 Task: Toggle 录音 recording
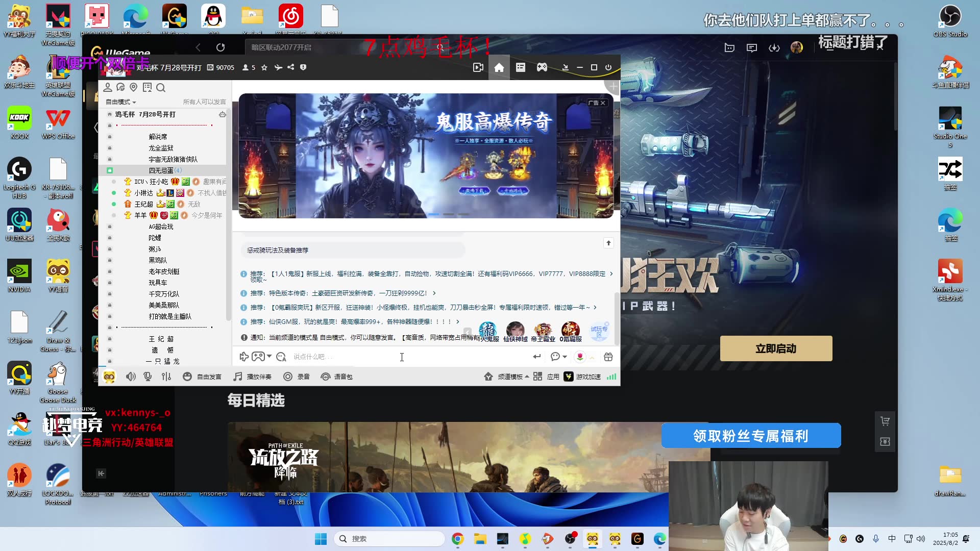coord(297,377)
